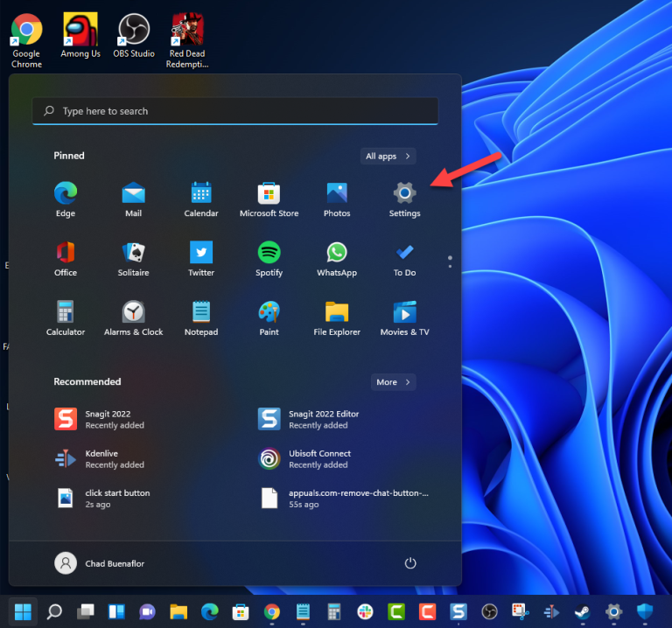The width and height of the screenshot is (672, 628).
Task: Open recommended Ubisoft Connect entry
Action: pos(304,459)
